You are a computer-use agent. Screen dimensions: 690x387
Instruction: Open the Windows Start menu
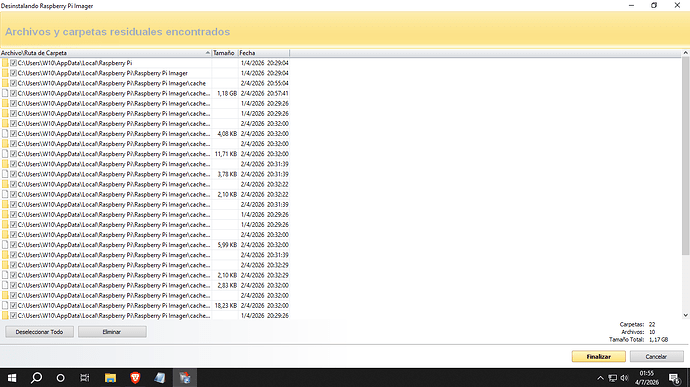[12, 378]
